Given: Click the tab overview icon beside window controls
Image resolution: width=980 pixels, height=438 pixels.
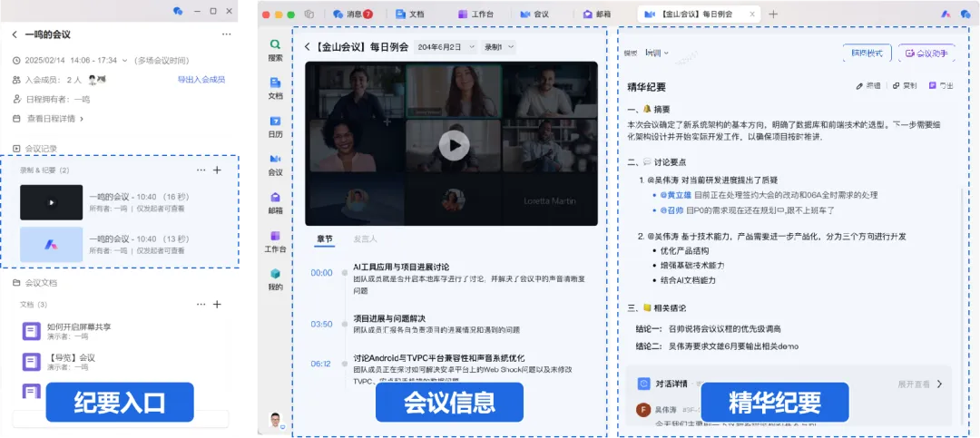Looking at the screenshot, I should pos(309,14).
